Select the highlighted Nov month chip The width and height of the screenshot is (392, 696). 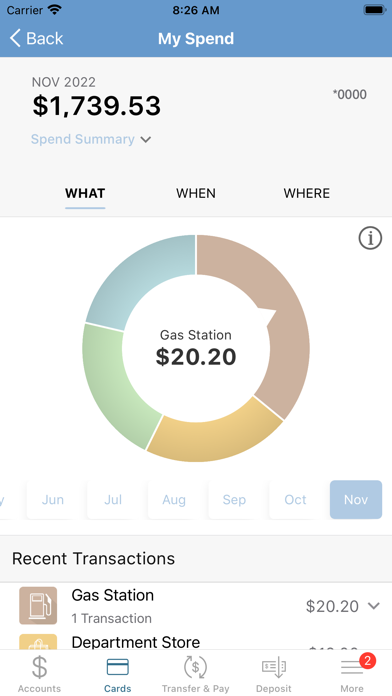[x=356, y=499]
